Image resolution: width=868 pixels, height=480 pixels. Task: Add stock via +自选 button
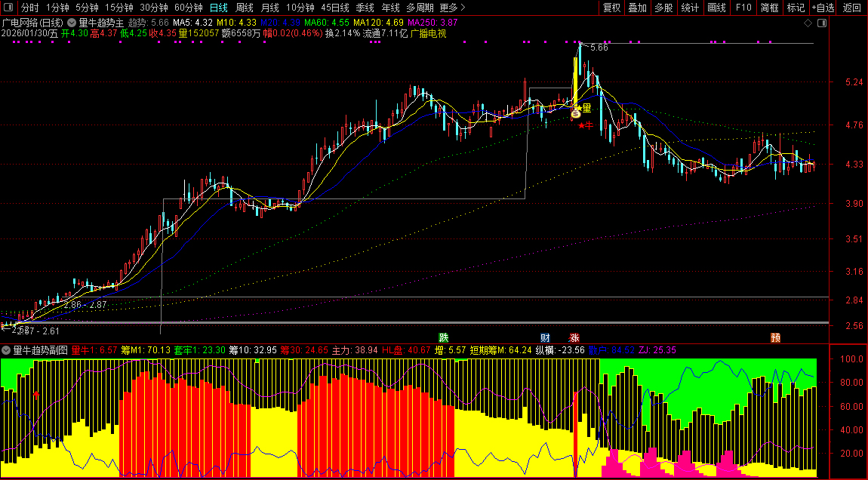[x=823, y=8]
